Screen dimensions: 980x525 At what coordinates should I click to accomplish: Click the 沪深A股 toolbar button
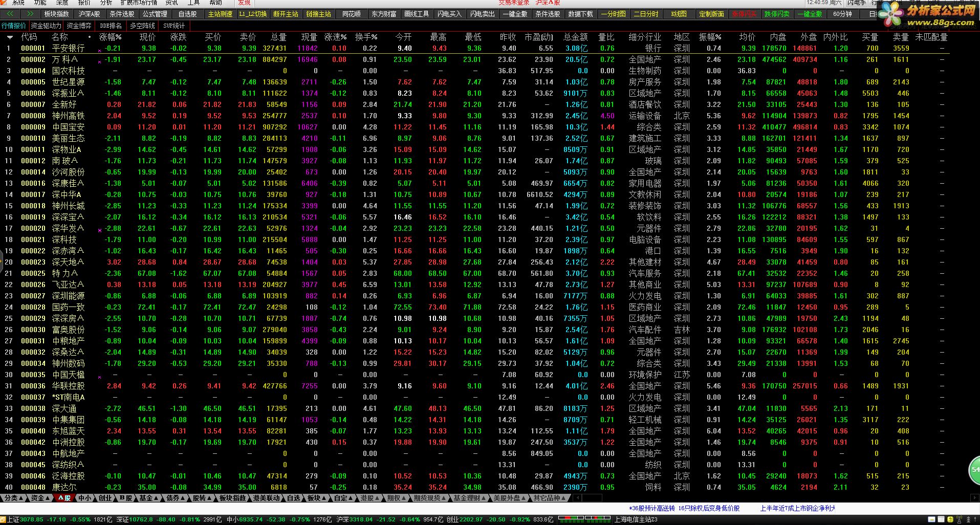(x=89, y=14)
